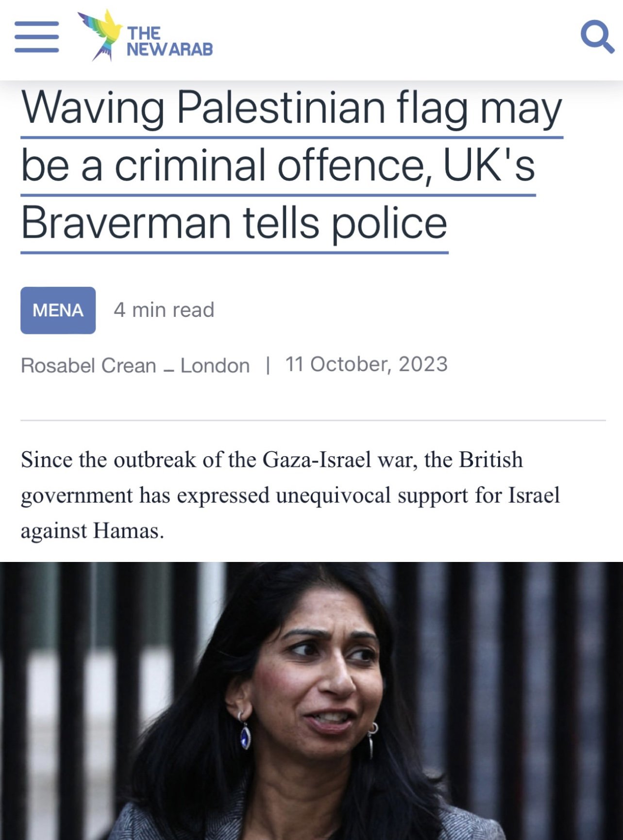This screenshot has width=623, height=840.
Task: Open the hamburger navigation menu
Action: point(36,37)
